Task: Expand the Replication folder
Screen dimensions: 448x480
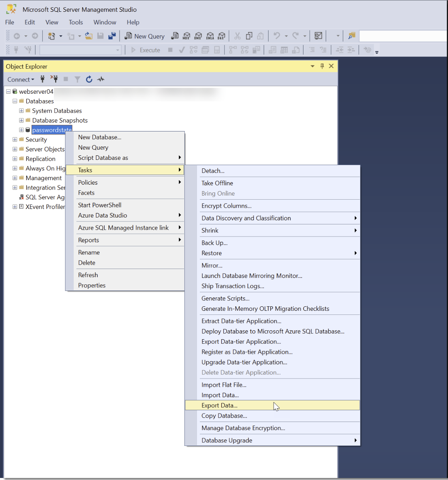Action: click(15, 159)
